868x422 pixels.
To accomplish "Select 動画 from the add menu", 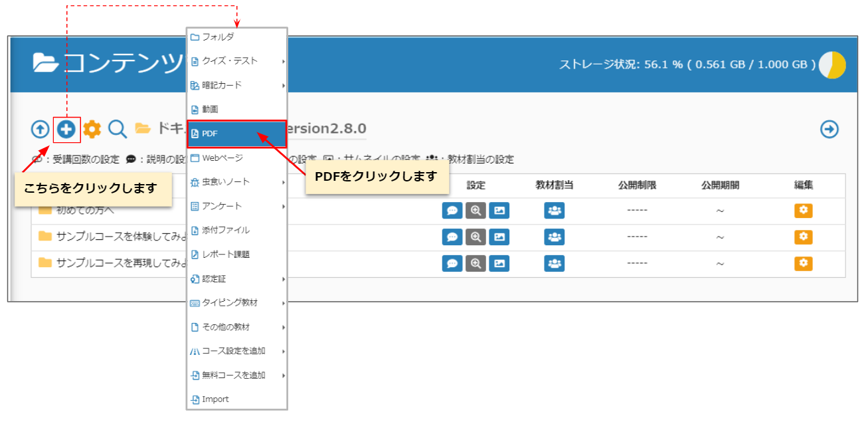I will 236,109.
